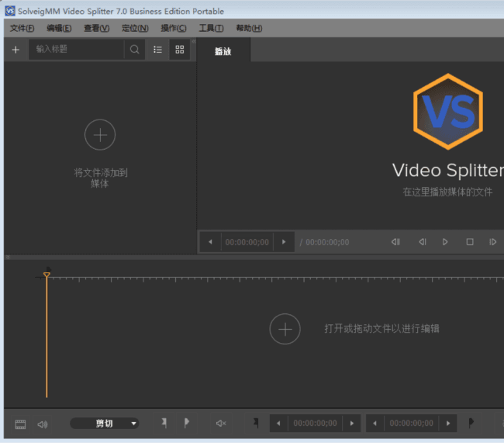The image size is (504, 443).
Task: Open the 帮助(H) menu
Action: click(249, 28)
